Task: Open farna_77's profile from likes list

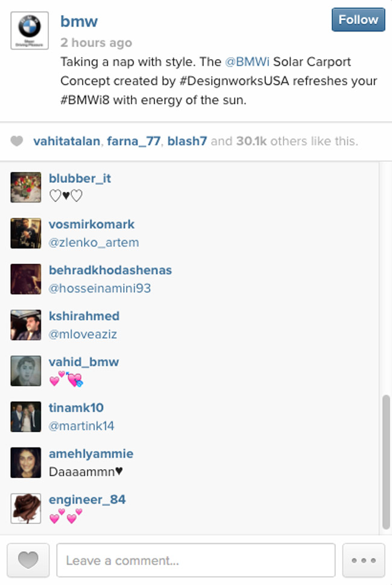Action: click(x=133, y=141)
